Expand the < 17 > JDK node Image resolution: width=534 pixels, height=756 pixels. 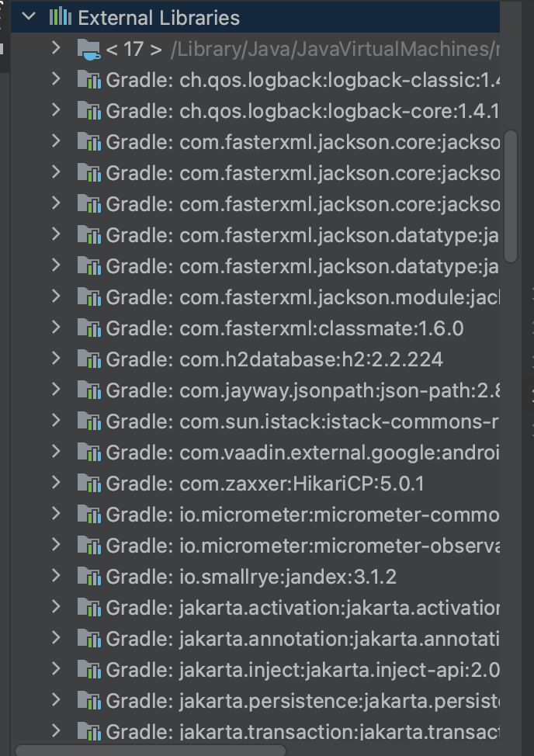(56, 47)
